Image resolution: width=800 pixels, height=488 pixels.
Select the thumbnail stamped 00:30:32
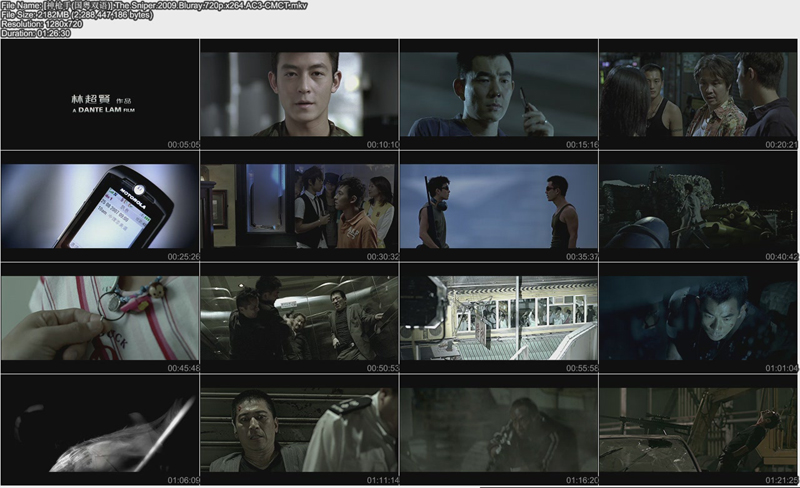tap(299, 206)
